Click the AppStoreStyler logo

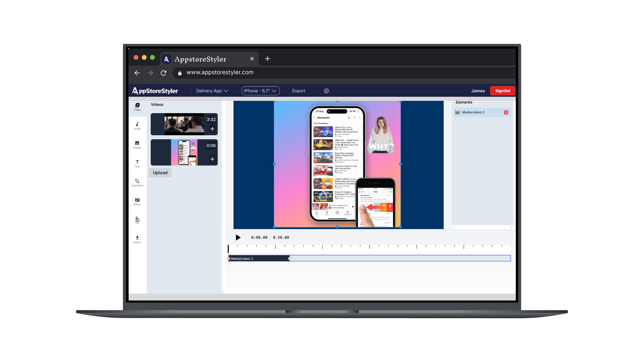click(x=155, y=91)
